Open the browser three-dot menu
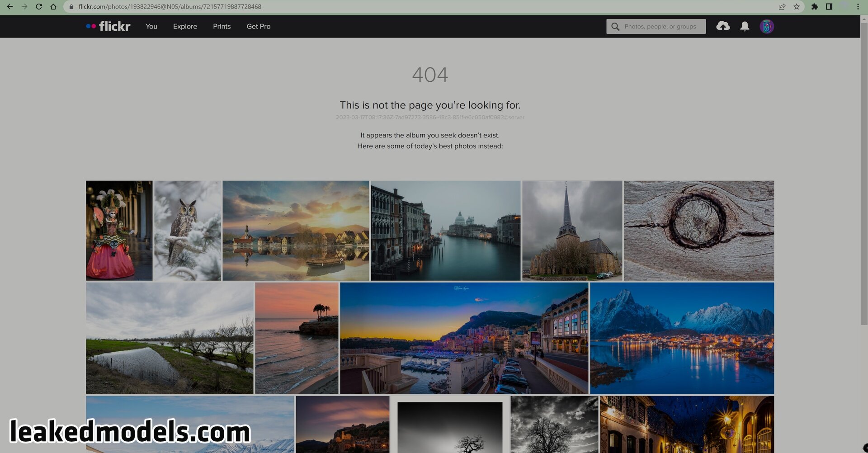868x453 pixels. 858,7
